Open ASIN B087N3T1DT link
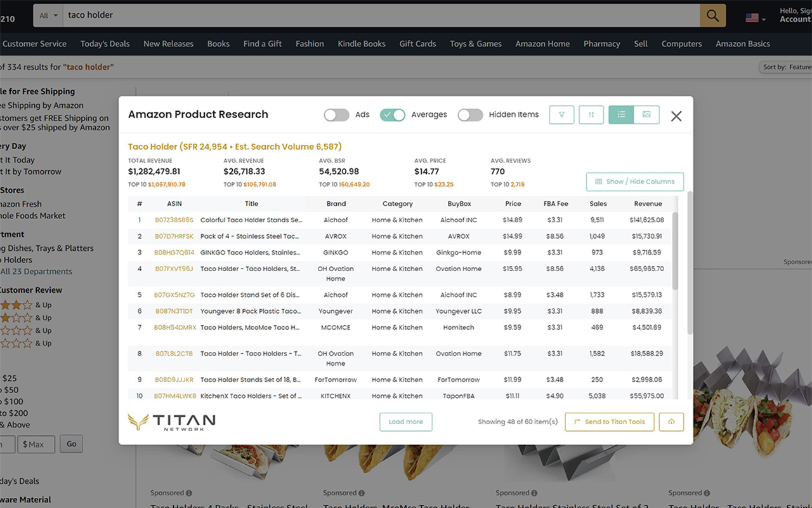 click(x=174, y=312)
